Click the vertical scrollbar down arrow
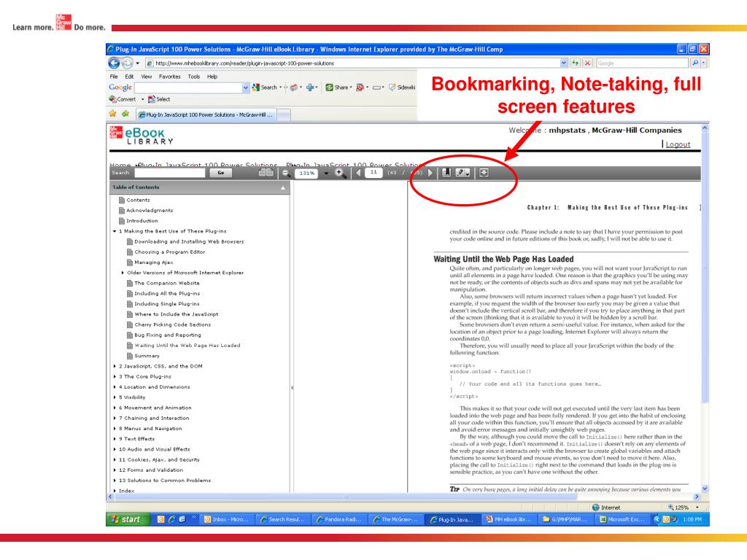 (x=705, y=488)
